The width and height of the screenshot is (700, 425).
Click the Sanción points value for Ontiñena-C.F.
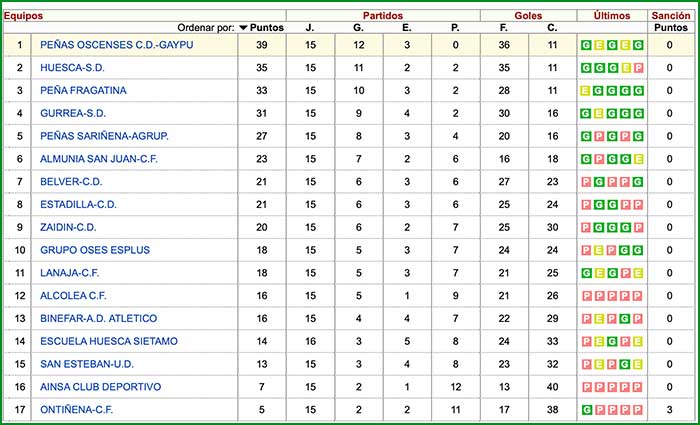pyautogui.click(x=670, y=409)
